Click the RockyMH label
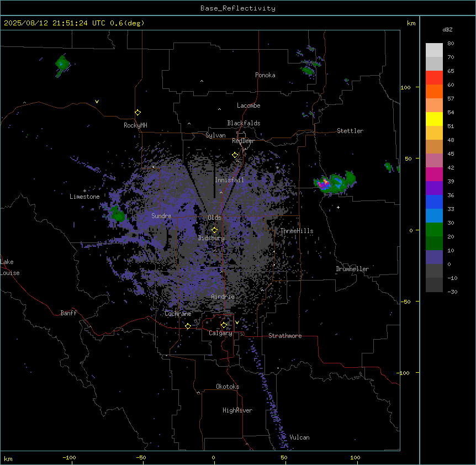476x465 pixels. pos(135,125)
